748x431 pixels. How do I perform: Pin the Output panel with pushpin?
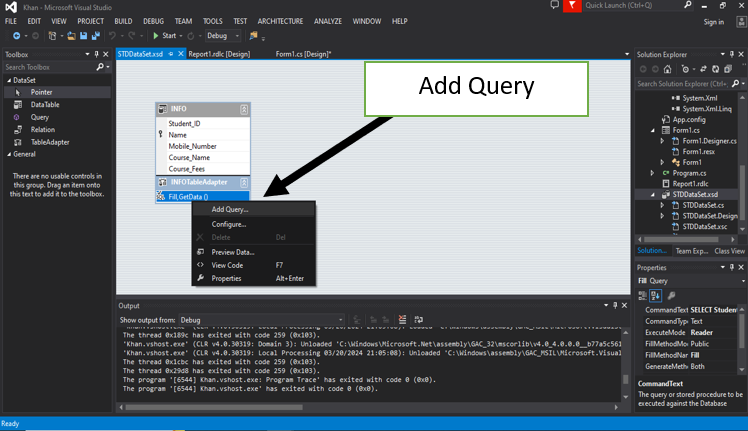(615, 305)
